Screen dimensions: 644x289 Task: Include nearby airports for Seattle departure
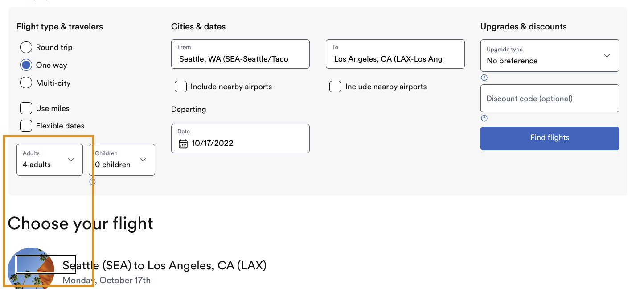pos(180,86)
